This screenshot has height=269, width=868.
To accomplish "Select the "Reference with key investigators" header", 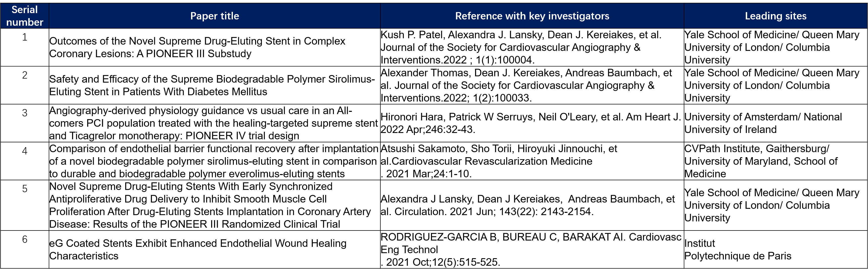I will pyautogui.click(x=532, y=16).
